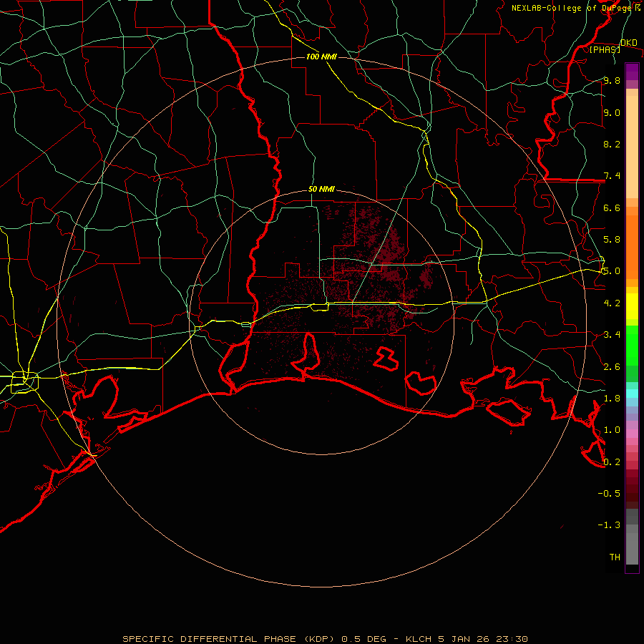Click the TH threshold label
The width and height of the screenshot is (644, 644).
pyautogui.click(x=615, y=557)
